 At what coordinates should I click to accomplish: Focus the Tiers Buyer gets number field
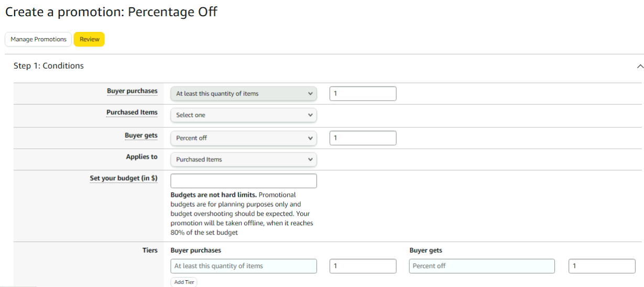click(602, 266)
